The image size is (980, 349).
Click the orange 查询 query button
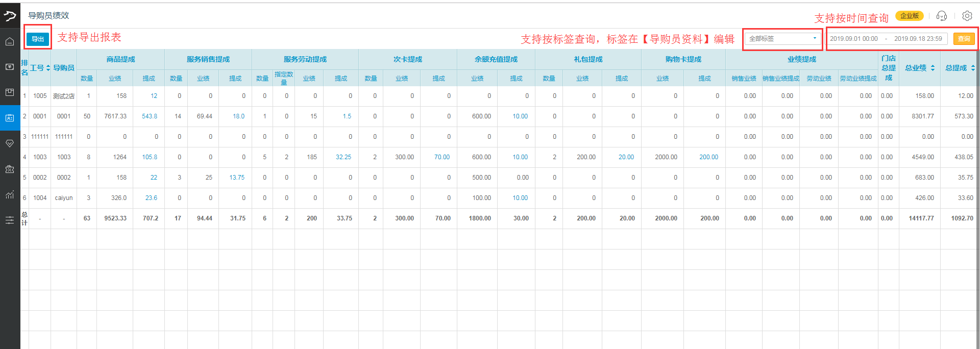coord(964,39)
